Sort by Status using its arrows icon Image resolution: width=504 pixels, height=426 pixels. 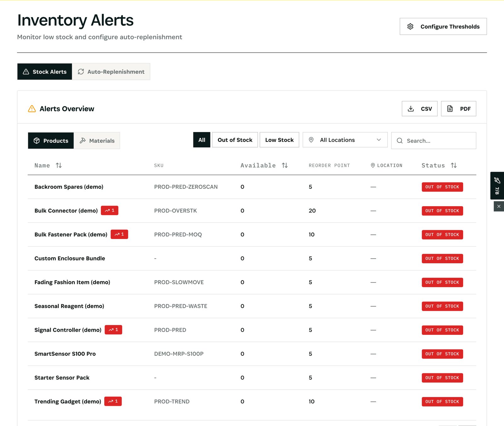pyautogui.click(x=454, y=165)
